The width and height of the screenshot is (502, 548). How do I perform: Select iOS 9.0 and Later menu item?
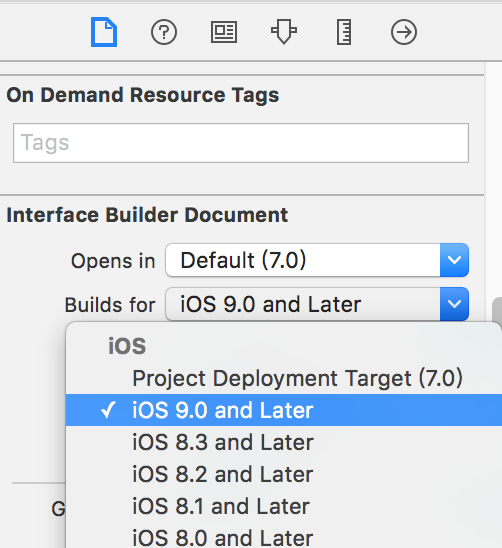284,410
